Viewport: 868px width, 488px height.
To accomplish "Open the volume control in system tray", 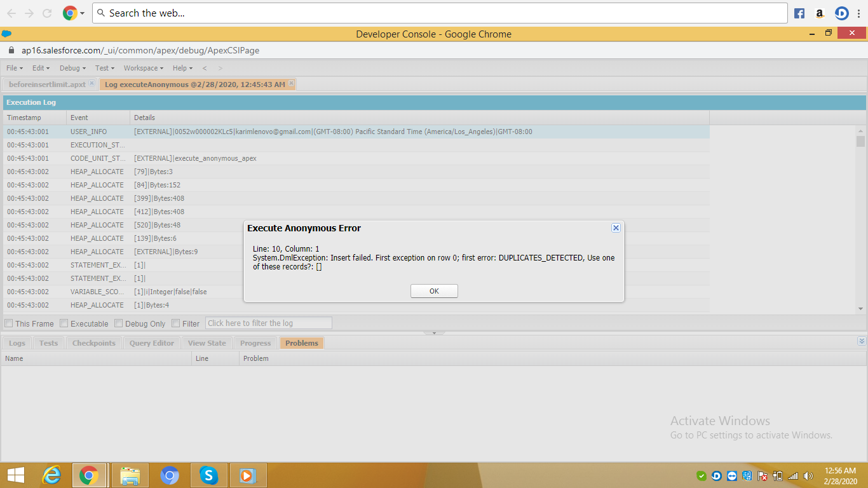I will click(808, 476).
